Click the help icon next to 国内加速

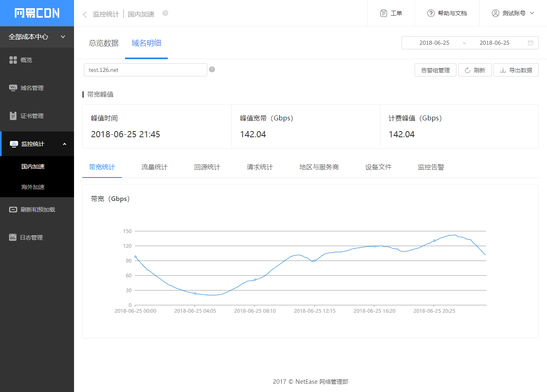pyautogui.click(x=165, y=13)
